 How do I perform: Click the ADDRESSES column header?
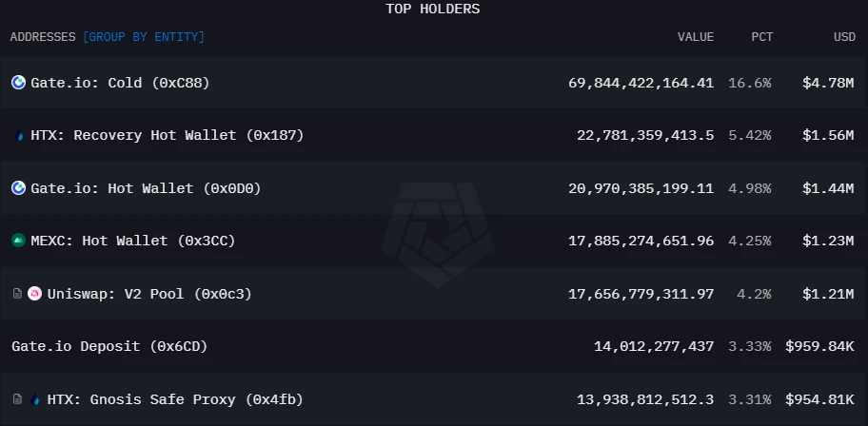coord(43,37)
